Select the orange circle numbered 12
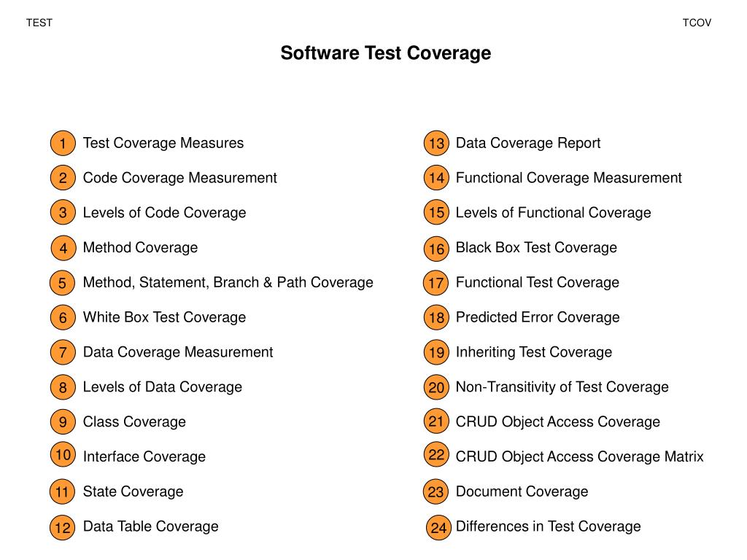The image size is (747, 560). (63, 528)
